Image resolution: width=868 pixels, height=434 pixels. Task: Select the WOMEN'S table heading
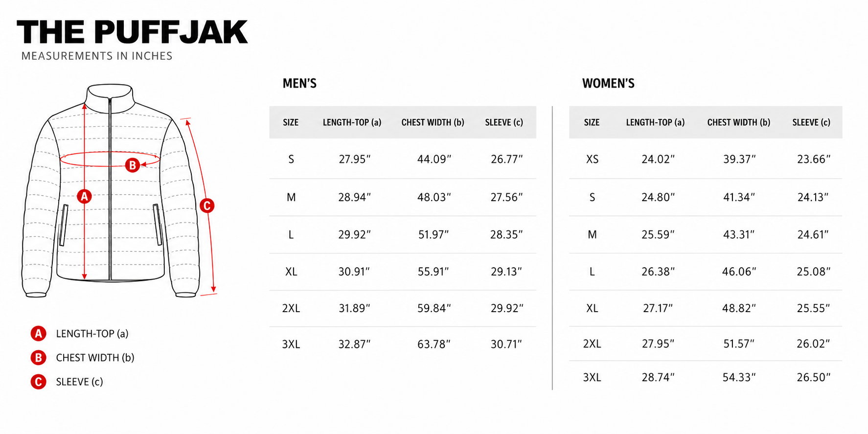(608, 84)
